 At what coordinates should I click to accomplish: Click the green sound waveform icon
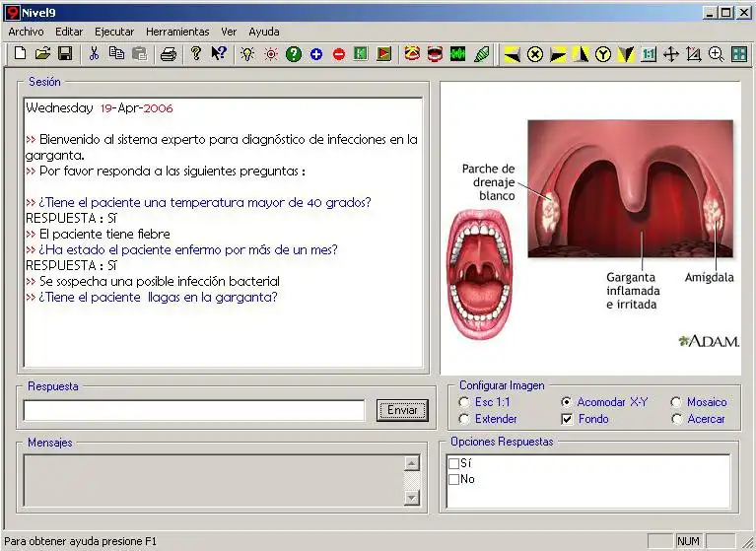(457, 54)
